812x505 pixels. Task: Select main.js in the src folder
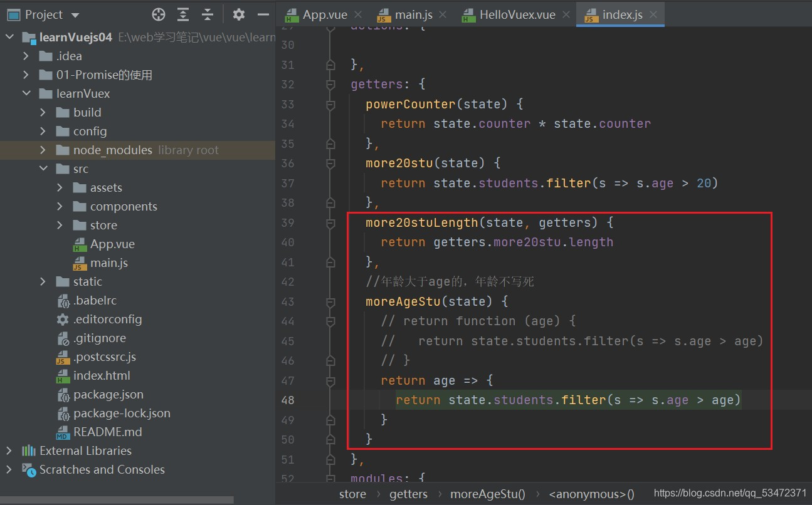tap(109, 263)
